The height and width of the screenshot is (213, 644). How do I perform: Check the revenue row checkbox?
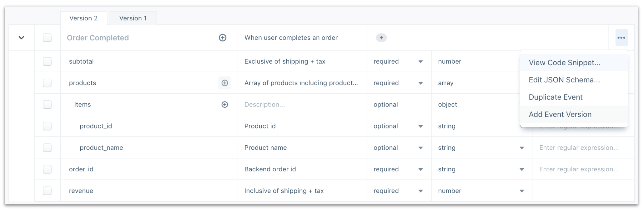[47, 191]
